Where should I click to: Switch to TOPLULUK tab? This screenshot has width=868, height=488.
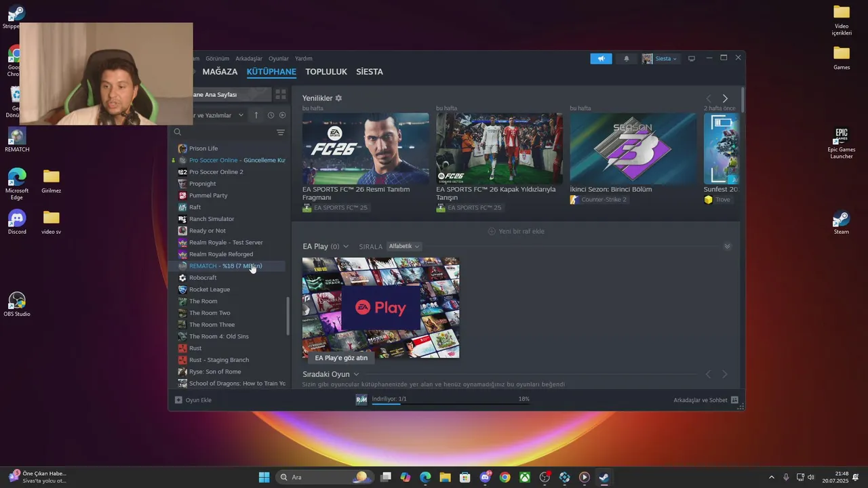click(x=326, y=72)
